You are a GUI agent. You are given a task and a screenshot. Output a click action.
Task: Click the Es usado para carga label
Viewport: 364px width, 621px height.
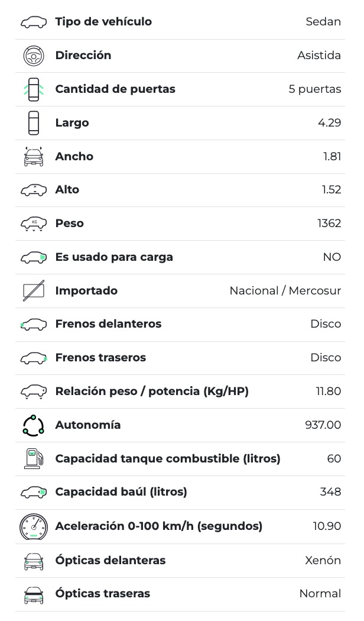point(114,257)
